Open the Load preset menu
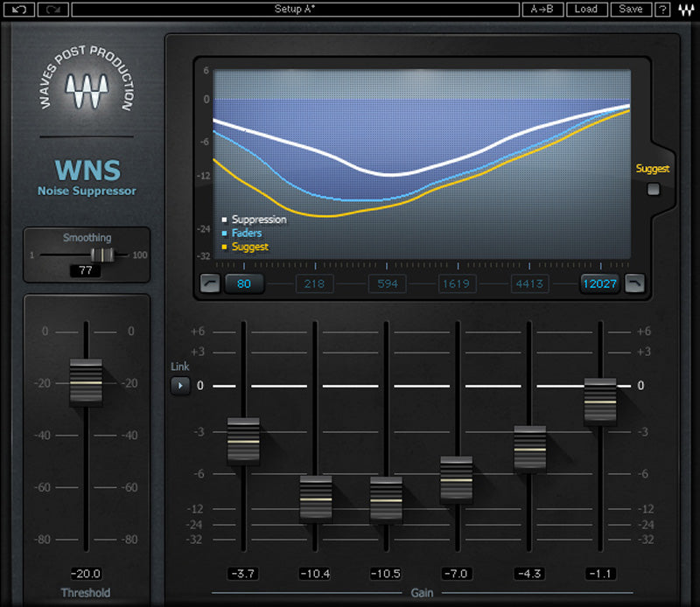The height and width of the screenshot is (607, 700). [586, 10]
